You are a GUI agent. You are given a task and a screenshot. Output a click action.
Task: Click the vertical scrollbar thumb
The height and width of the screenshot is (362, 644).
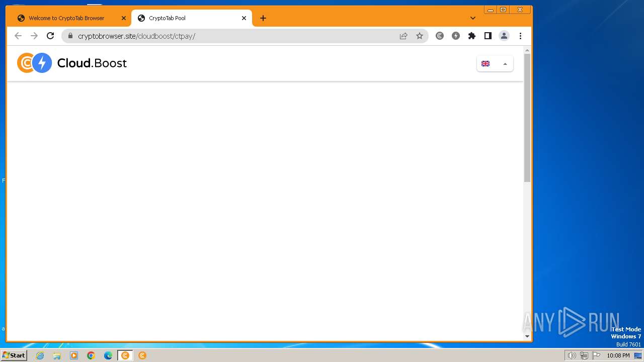point(527,118)
